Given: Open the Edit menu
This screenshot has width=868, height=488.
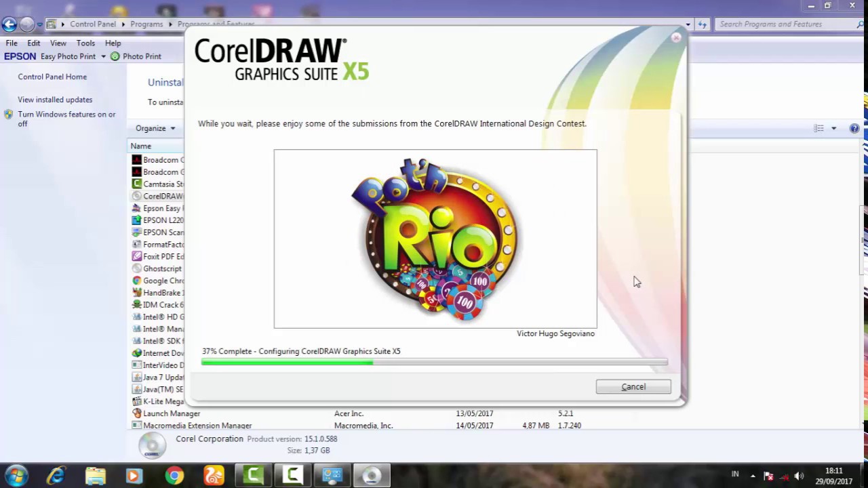Looking at the screenshot, I should pos(34,43).
